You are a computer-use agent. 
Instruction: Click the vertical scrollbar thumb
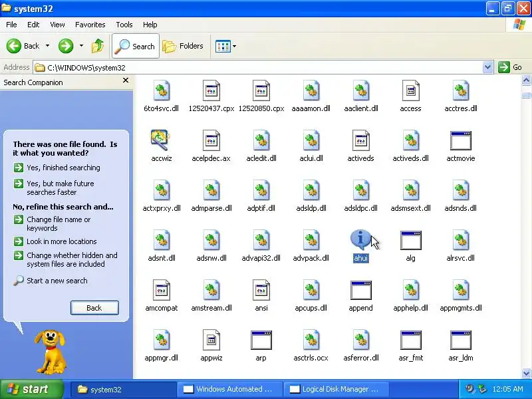tap(526, 94)
